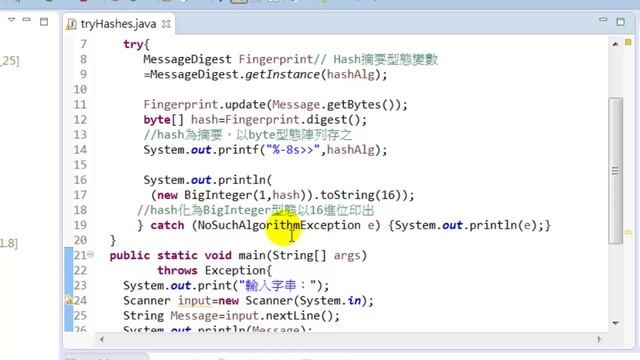The image size is (640, 360).
Task: Minimize the left side panel
Action: coord(27,19)
